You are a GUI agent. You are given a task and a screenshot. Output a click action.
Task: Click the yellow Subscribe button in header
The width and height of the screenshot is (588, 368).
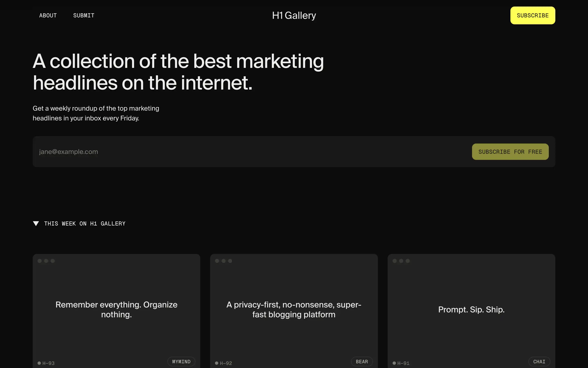pyautogui.click(x=533, y=15)
